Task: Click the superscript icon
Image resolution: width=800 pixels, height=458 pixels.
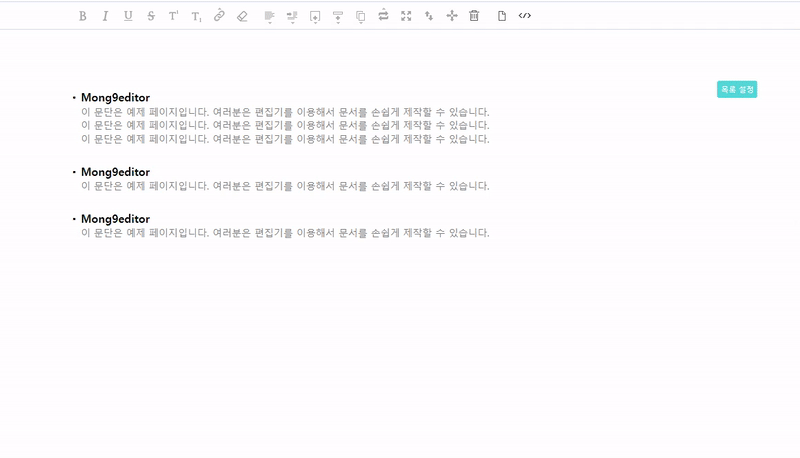Action: click(x=173, y=16)
